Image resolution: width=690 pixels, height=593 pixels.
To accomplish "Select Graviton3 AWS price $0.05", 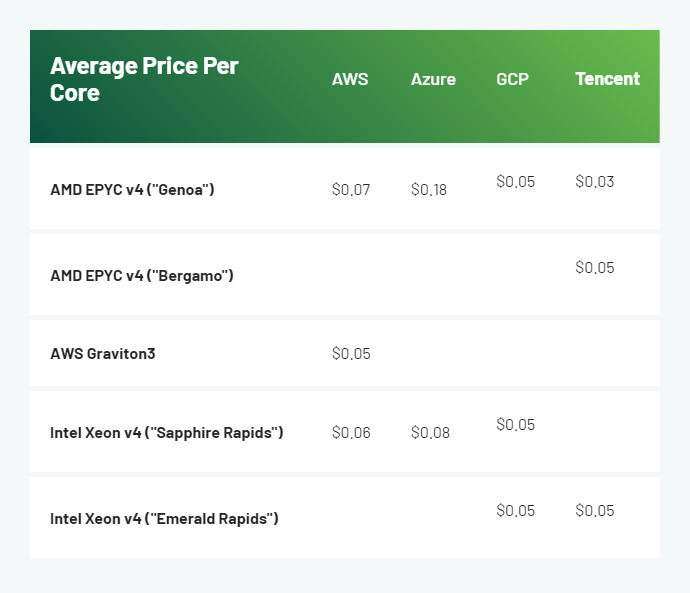I will [351, 354].
